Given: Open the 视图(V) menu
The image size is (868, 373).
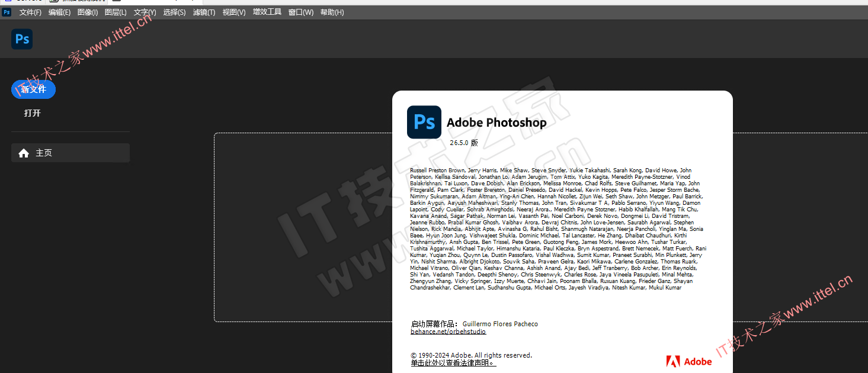Looking at the screenshot, I should [x=234, y=12].
